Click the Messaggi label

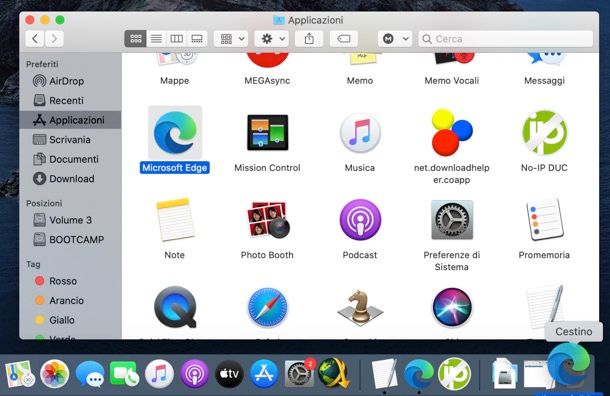tap(544, 81)
